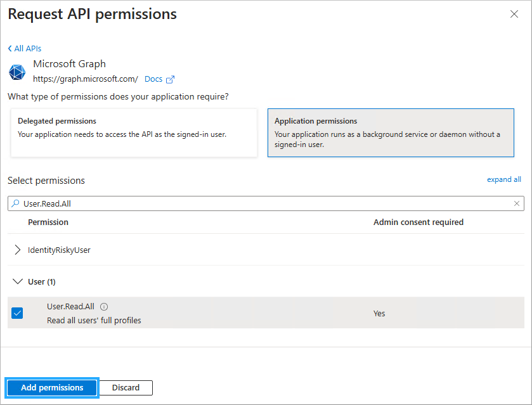Clear the permission search with X icon
Viewport: 532px width, 405px height.
click(x=517, y=203)
